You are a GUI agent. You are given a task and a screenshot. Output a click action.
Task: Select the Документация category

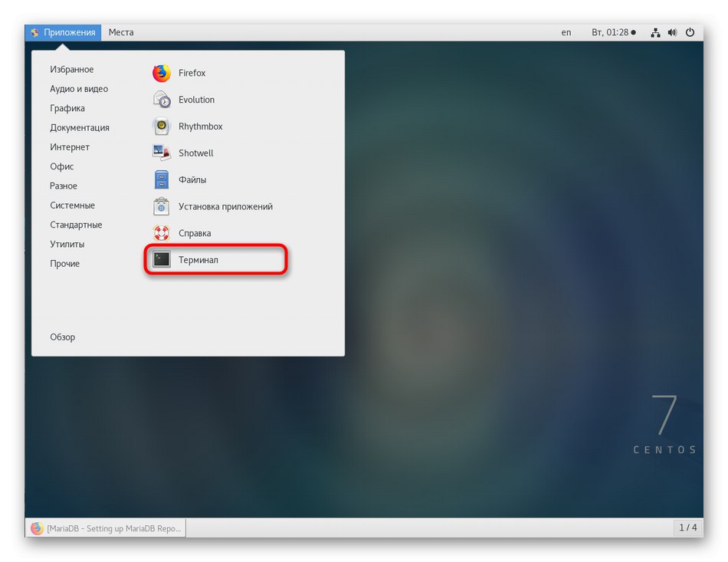80,128
